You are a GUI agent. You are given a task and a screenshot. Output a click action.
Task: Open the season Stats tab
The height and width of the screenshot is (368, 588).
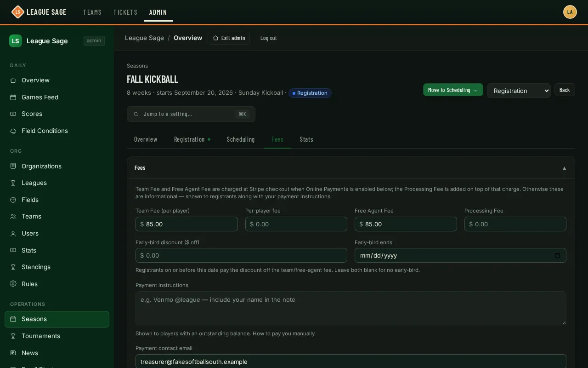tap(306, 139)
